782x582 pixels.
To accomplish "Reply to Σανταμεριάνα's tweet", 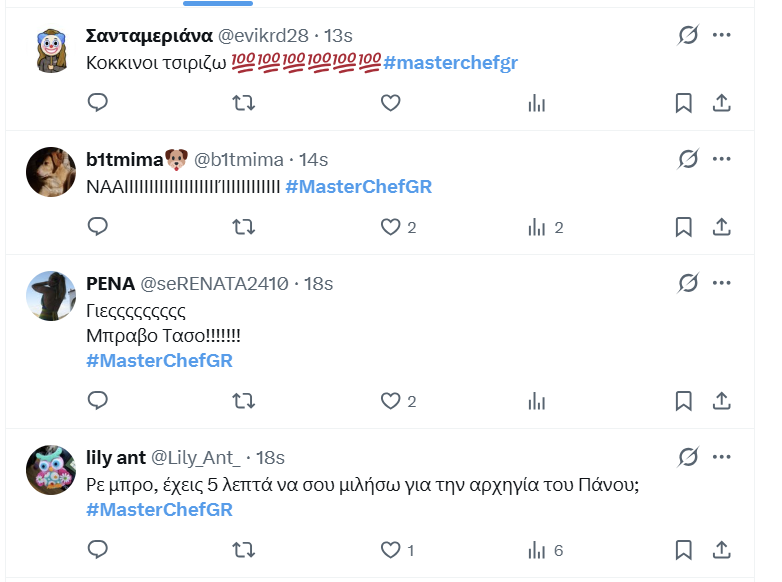I will 98,103.
